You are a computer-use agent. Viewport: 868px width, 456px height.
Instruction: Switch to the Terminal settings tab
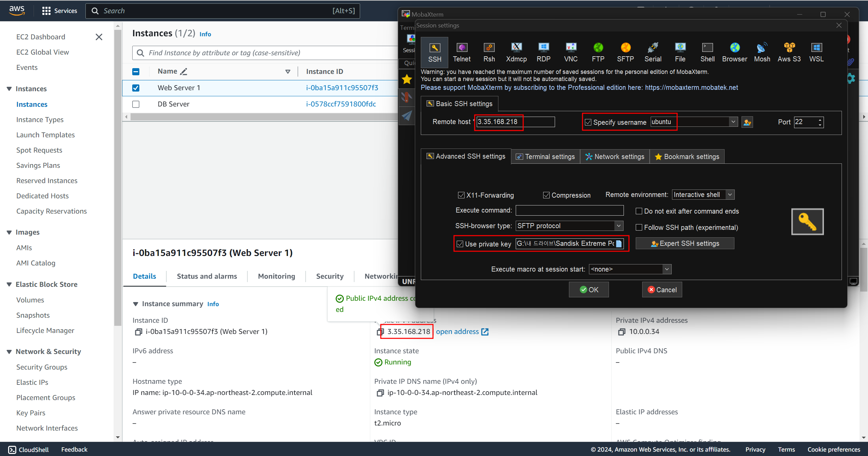click(x=545, y=157)
